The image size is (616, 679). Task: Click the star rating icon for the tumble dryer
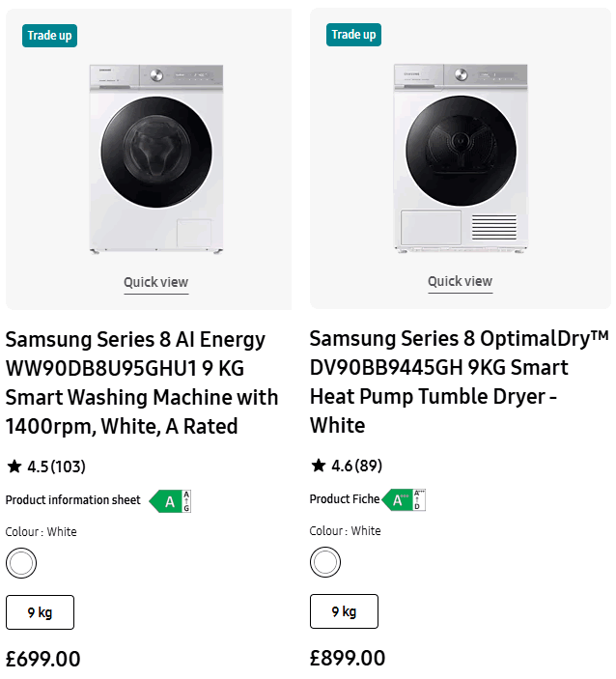click(x=318, y=466)
